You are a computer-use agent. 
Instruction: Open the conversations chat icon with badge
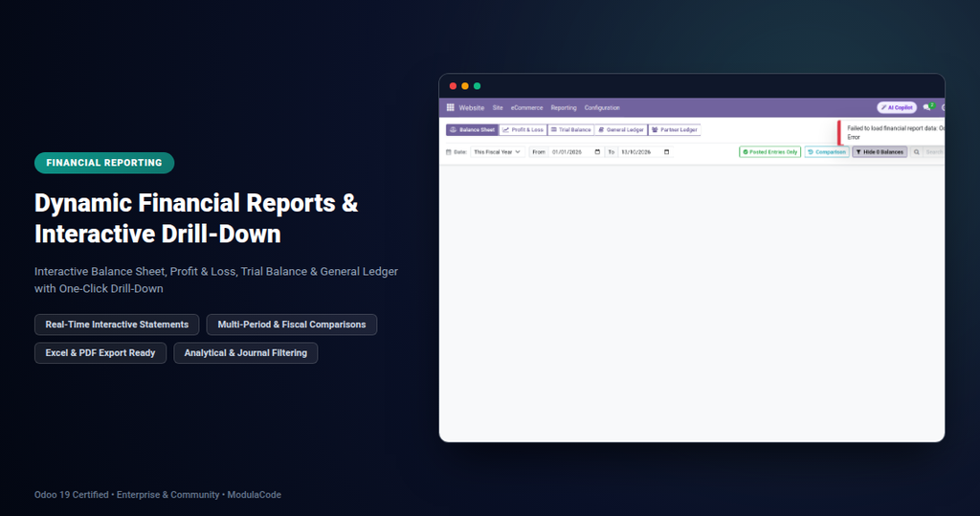tap(928, 107)
